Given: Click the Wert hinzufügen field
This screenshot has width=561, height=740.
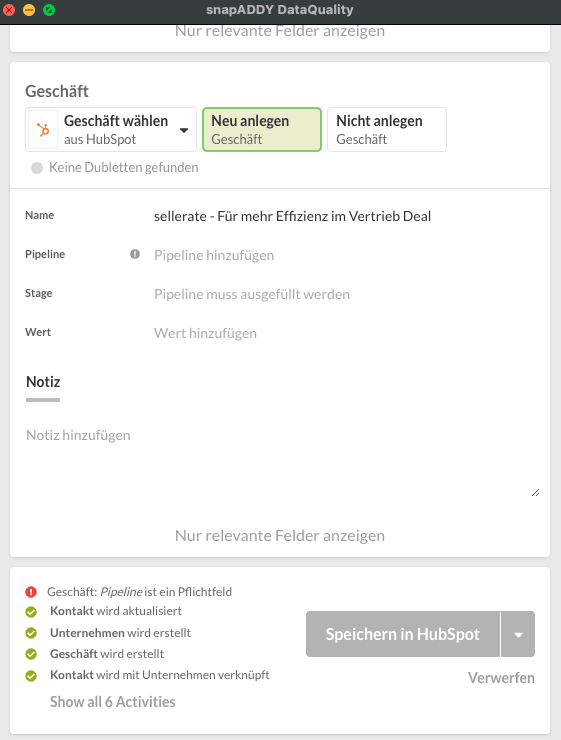Looking at the screenshot, I should 205,333.
